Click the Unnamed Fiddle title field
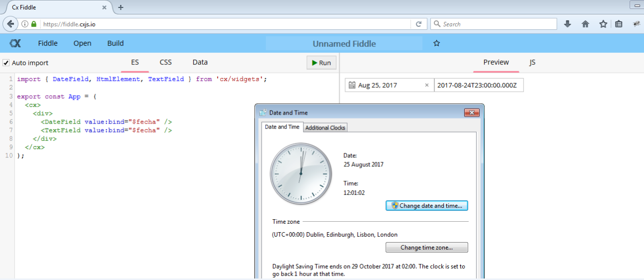 [x=344, y=43]
